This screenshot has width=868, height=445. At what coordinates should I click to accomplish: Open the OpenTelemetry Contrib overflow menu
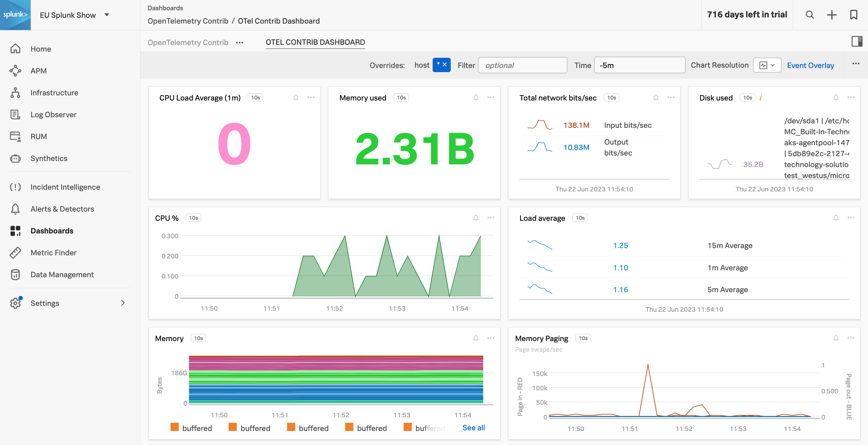click(240, 42)
